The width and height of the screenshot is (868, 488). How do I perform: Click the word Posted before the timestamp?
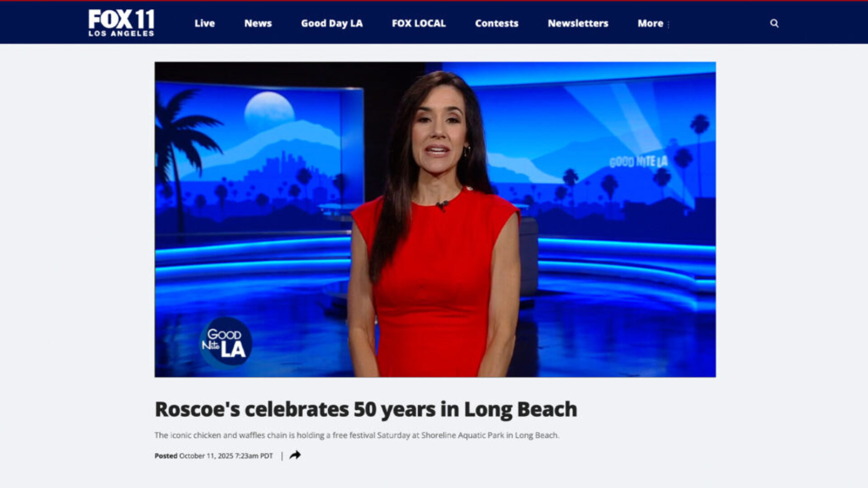165,456
